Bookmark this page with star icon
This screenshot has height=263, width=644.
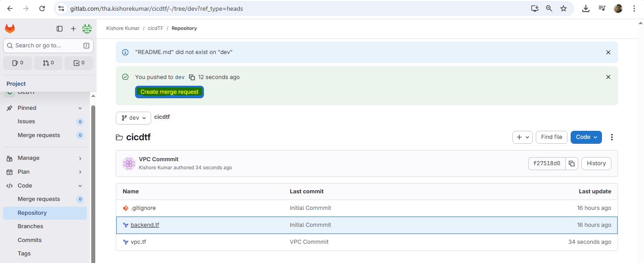[x=563, y=8]
